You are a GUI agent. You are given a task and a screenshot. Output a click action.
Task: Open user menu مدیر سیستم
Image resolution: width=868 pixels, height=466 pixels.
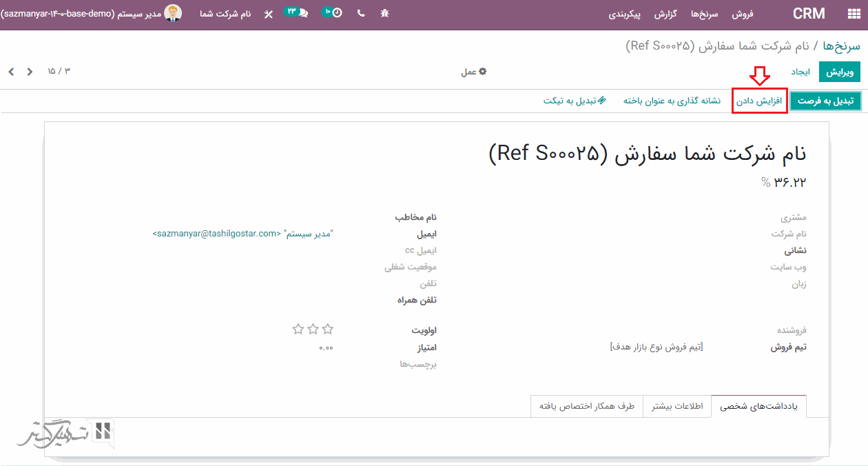point(92,14)
